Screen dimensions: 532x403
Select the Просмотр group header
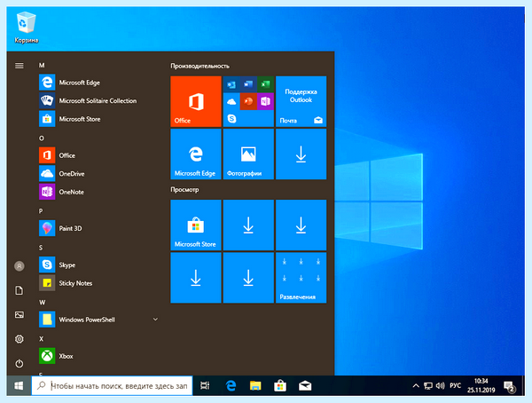click(x=184, y=190)
